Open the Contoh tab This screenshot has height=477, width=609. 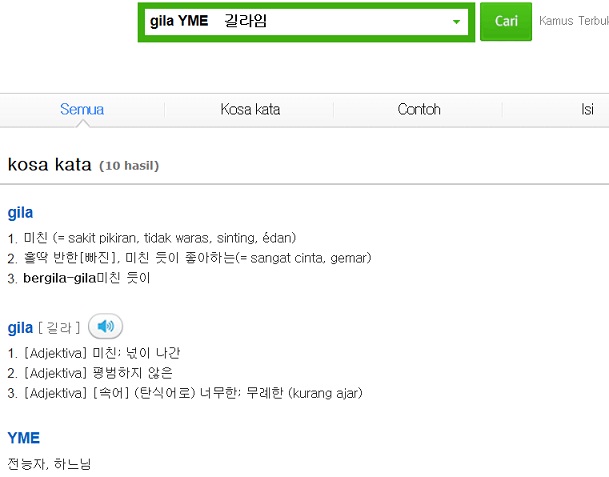point(419,110)
